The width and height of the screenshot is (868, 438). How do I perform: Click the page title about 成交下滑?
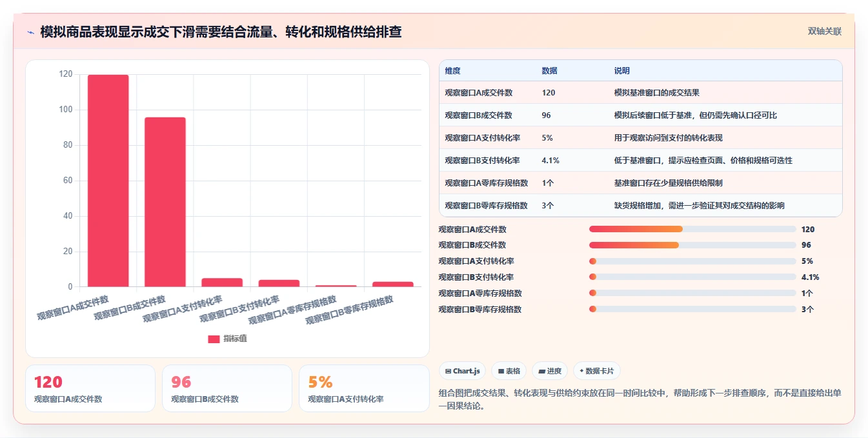pyautogui.click(x=221, y=32)
